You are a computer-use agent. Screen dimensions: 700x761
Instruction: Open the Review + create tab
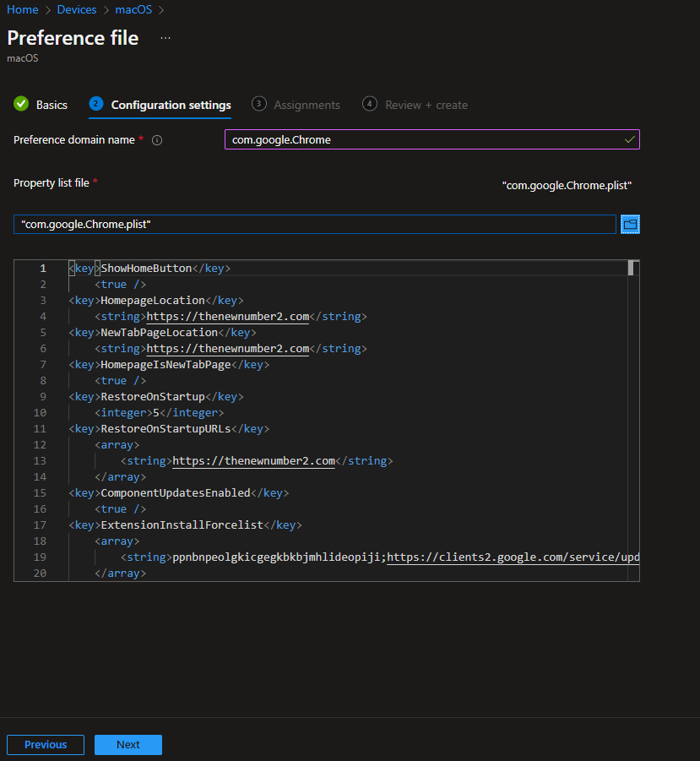click(x=426, y=105)
